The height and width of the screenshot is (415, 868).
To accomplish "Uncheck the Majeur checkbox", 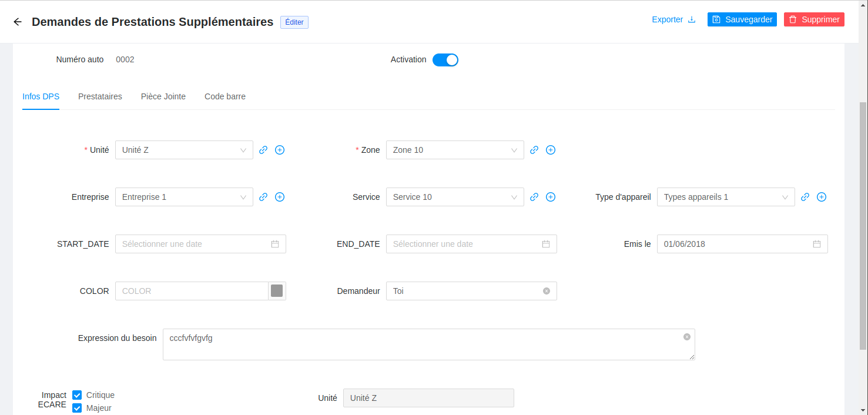I will pyautogui.click(x=77, y=408).
